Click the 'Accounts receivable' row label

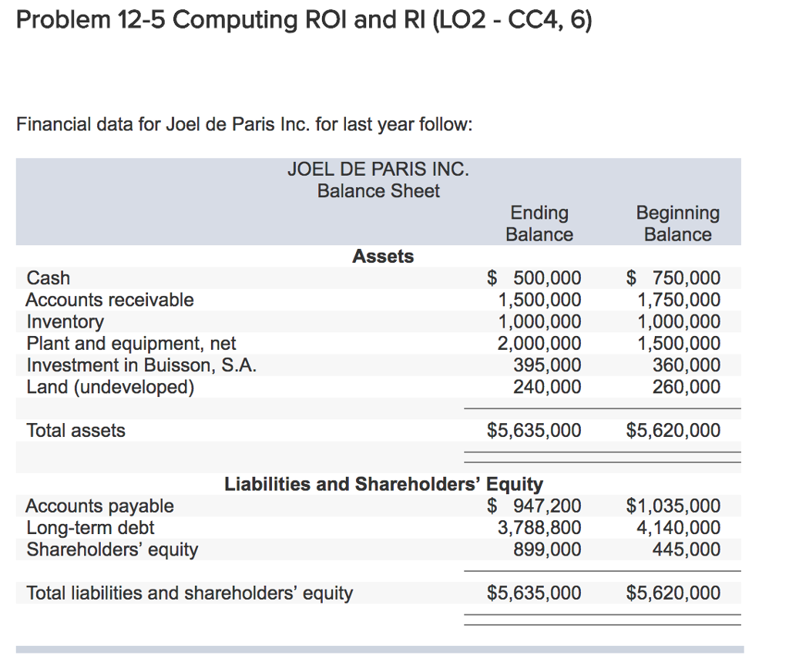(109, 300)
